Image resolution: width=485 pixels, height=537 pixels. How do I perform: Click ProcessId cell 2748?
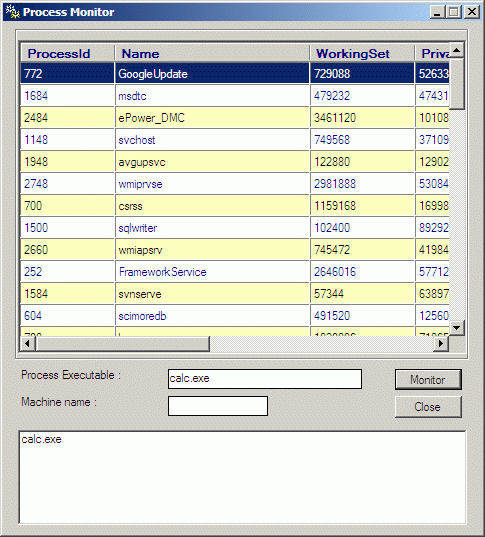pyautogui.click(x=67, y=184)
